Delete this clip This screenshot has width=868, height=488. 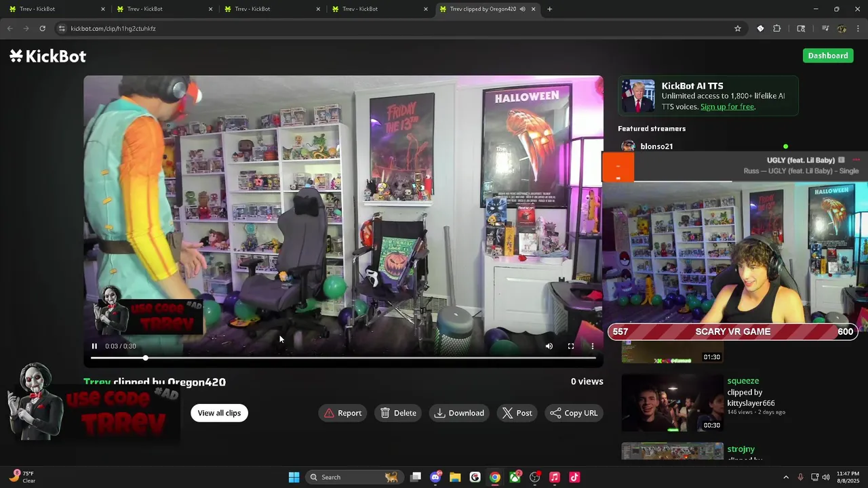(x=398, y=413)
